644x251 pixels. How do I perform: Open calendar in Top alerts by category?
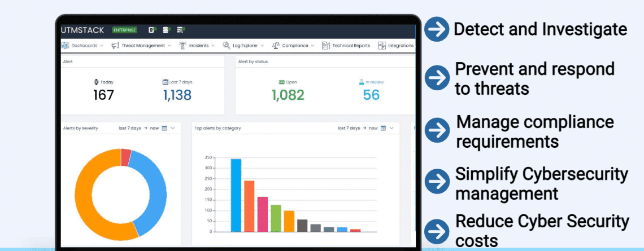(383, 128)
